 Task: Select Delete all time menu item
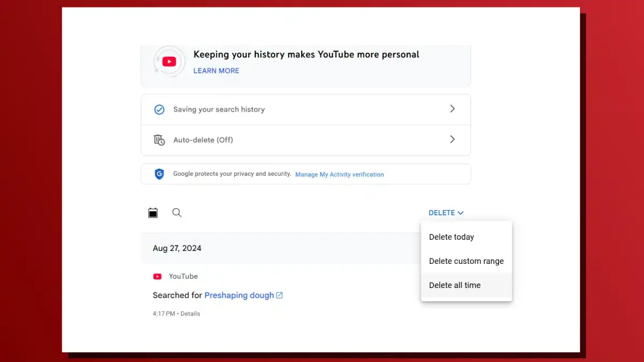(455, 285)
